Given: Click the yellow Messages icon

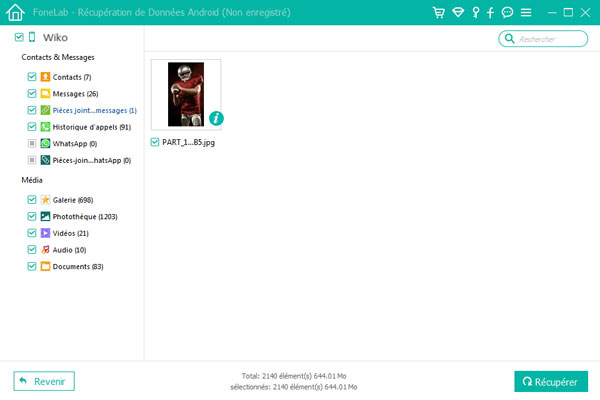Looking at the screenshot, I should [x=45, y=93].
